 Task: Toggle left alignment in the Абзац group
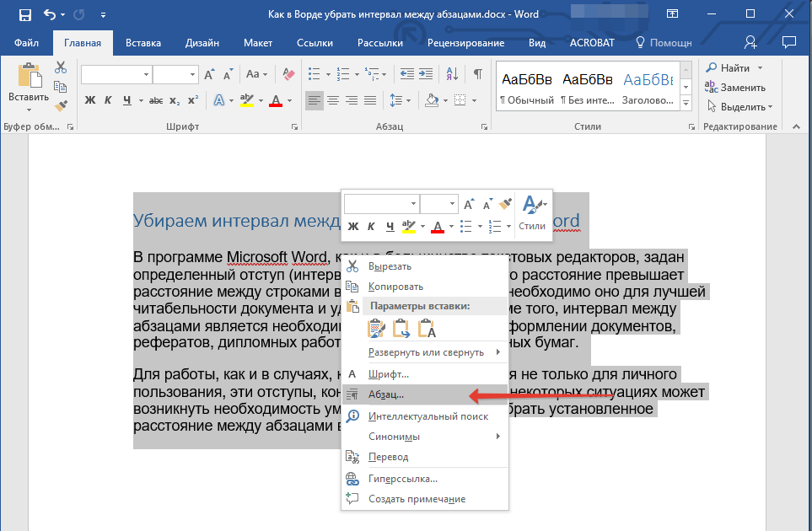[x=315, y=101]
